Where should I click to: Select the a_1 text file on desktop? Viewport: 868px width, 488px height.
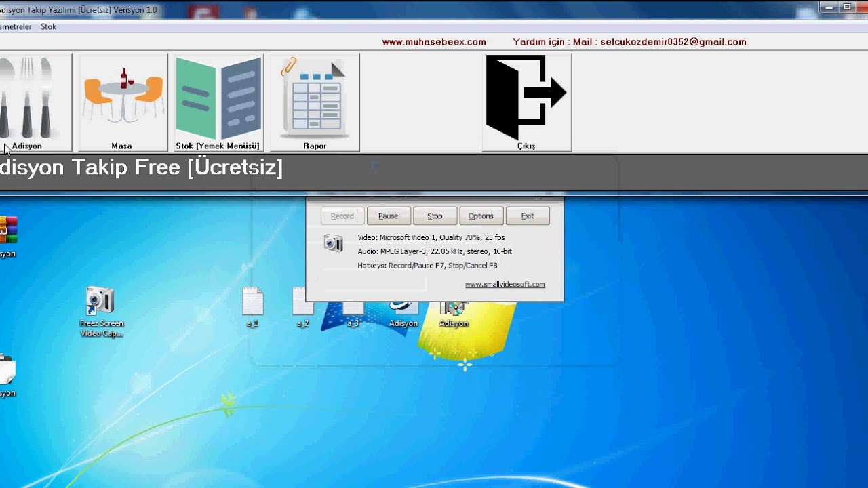click(x=252, y=307)
